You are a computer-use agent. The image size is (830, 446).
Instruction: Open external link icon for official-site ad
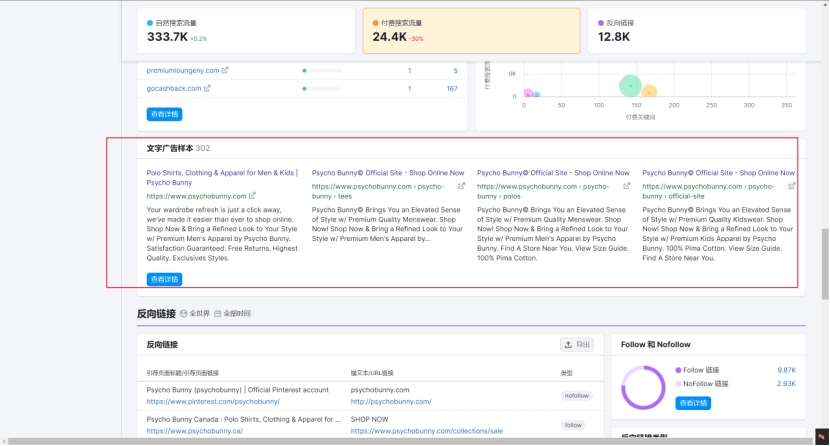pyautogui.click(x=791, y=186)
